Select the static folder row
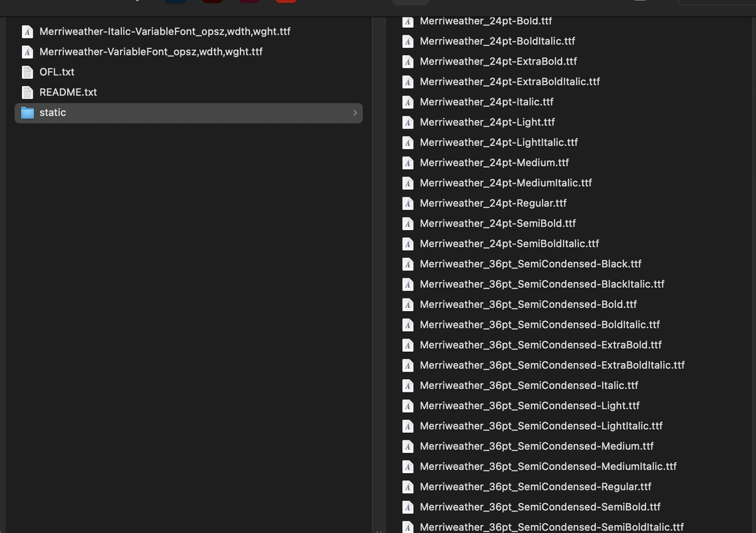This screenshot has height=533, width=756. click(x=189, y=113)
